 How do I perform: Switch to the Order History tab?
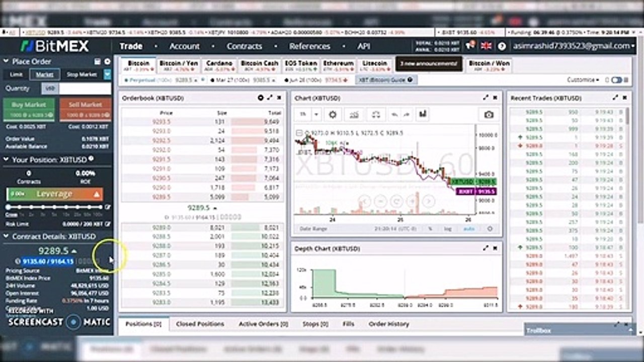click(389, 324)
